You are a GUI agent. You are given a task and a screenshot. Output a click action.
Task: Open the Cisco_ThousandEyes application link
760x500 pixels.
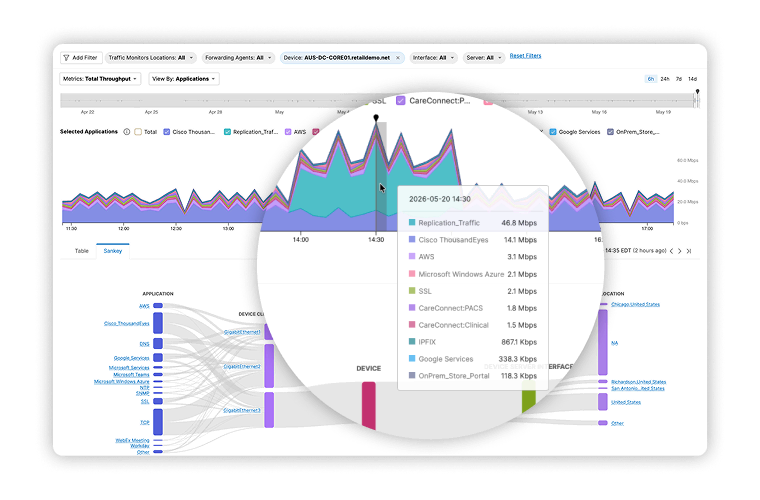click(127, 323)
